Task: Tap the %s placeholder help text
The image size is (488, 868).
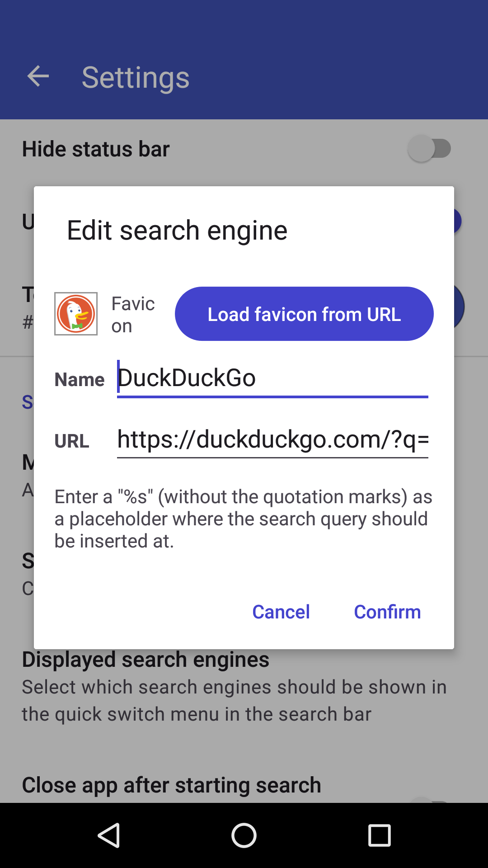Action: point(243,519)
